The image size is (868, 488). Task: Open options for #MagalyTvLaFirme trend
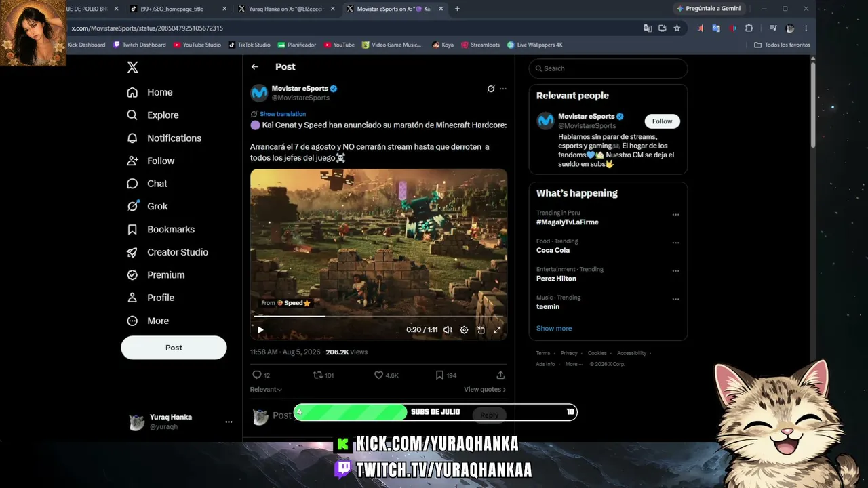click(x=675, y=215)
